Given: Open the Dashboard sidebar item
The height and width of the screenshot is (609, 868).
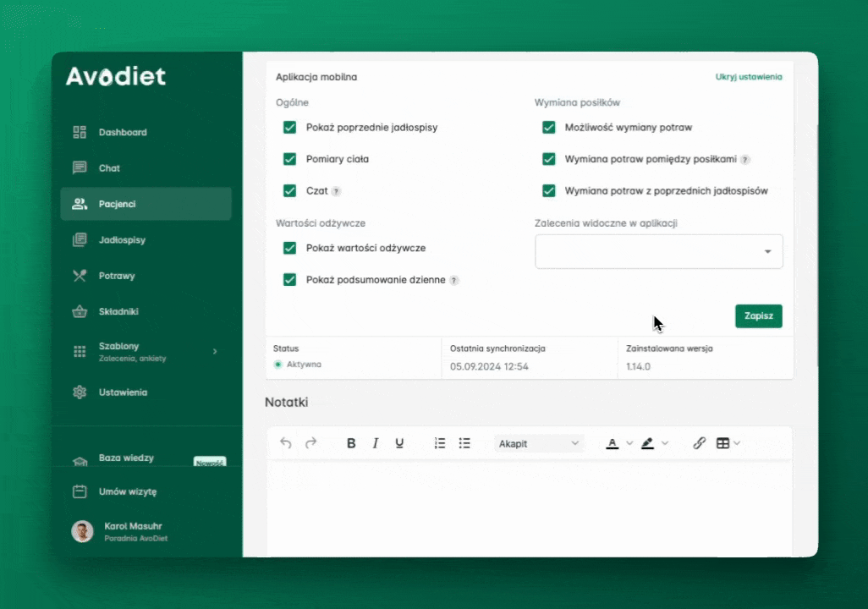Looking at the screenshot, I should point(123,133).
